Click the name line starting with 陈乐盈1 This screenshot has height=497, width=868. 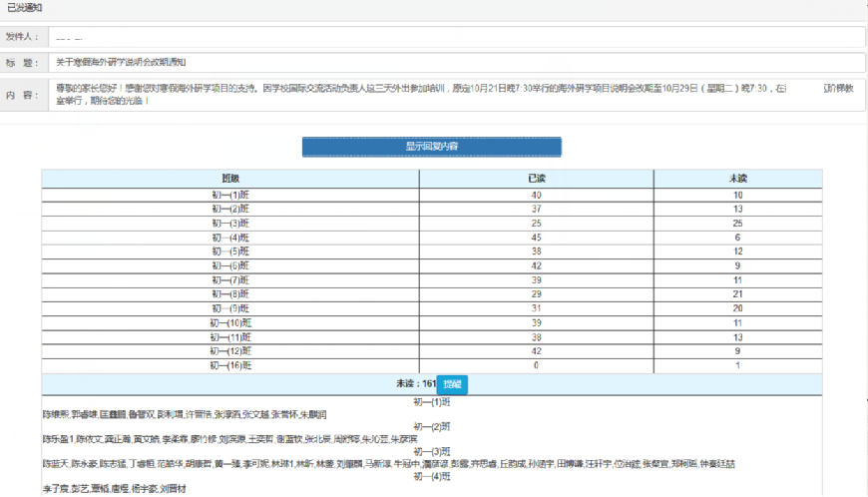pos(229,439)
